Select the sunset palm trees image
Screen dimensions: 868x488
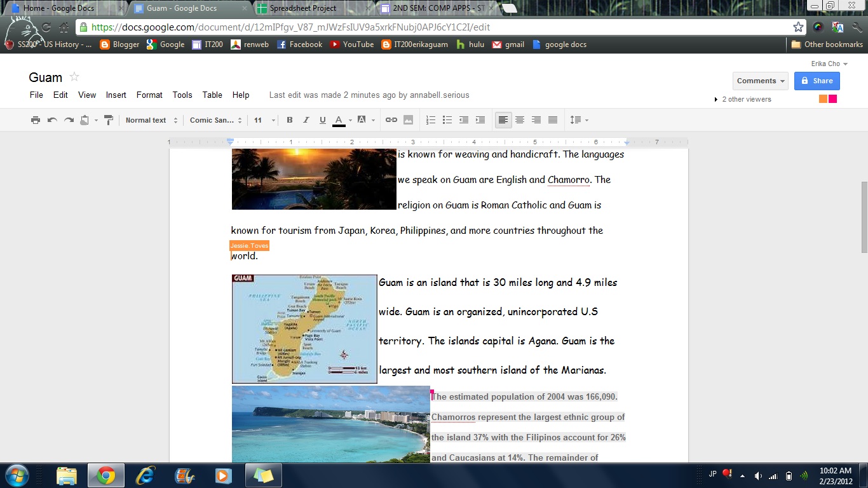pos(314,179)
